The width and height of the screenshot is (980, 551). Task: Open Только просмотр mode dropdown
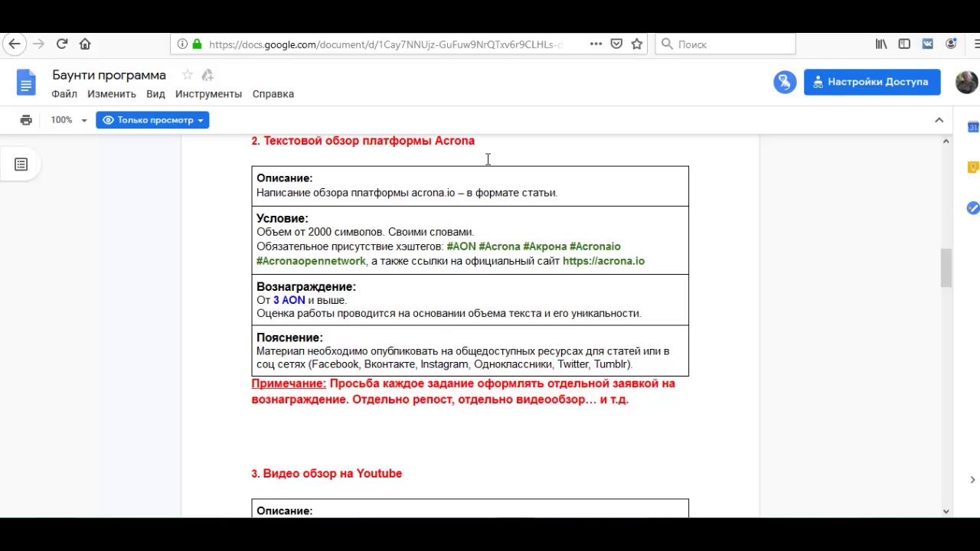point(152,120)
